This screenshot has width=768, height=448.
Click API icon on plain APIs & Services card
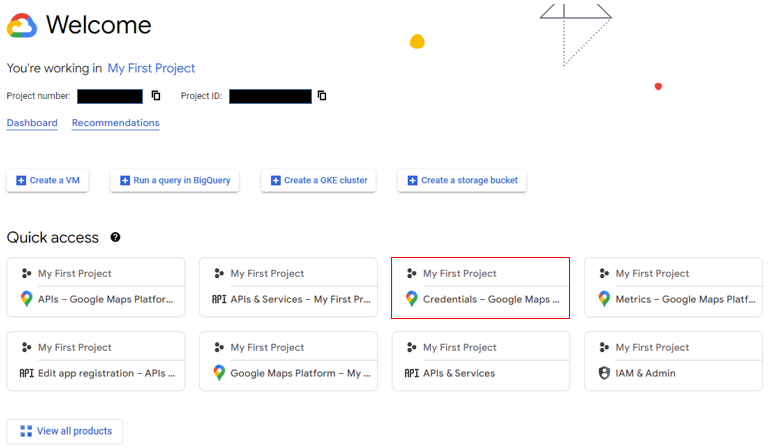coord(411,373)
